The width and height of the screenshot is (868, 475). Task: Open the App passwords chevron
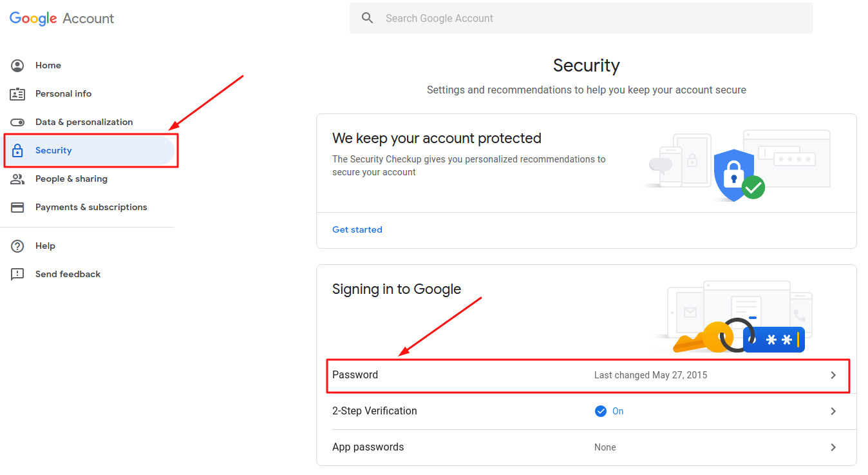coord(833,447)
